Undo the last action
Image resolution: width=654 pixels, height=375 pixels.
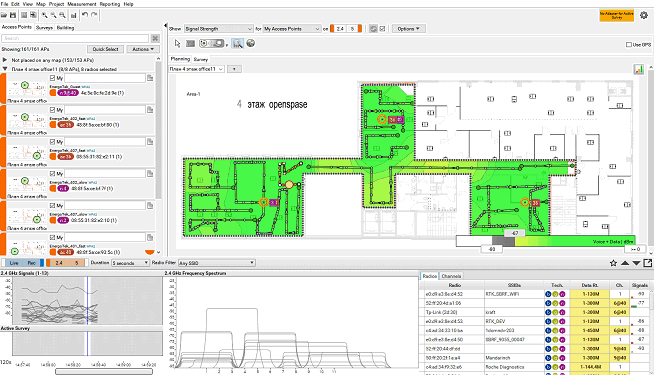click(x=85, y=15)
